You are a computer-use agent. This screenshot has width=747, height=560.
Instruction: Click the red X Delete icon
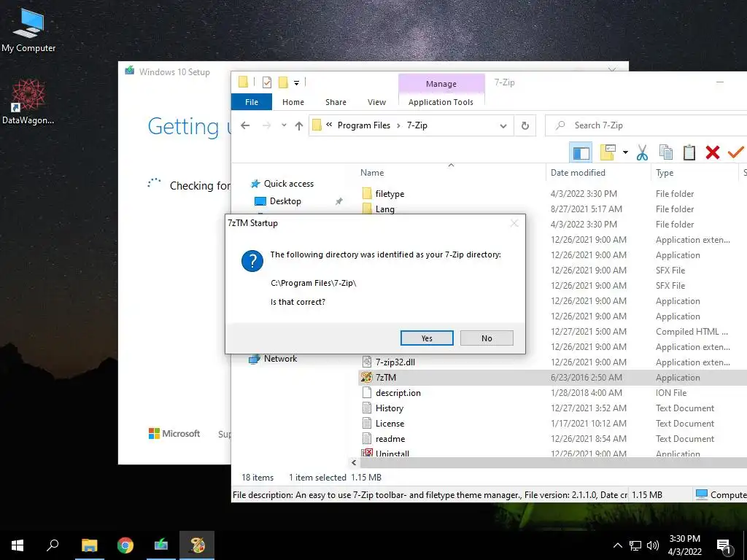pos(713,152)
